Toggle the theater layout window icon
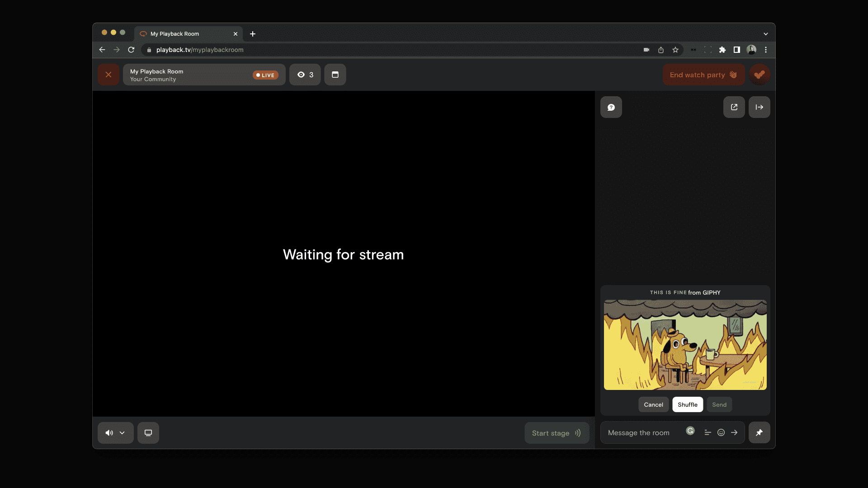This screenshot has width=868, height=488. 335,75
